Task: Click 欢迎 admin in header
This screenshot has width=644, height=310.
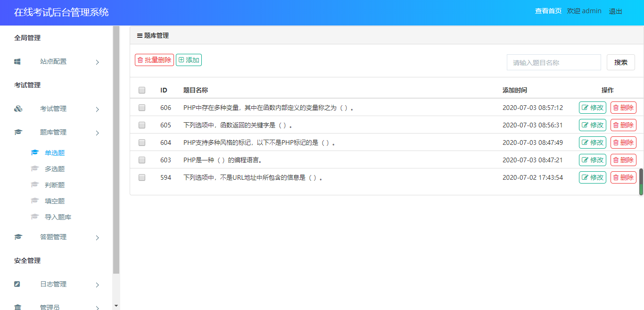Action: tap(584, 11)
